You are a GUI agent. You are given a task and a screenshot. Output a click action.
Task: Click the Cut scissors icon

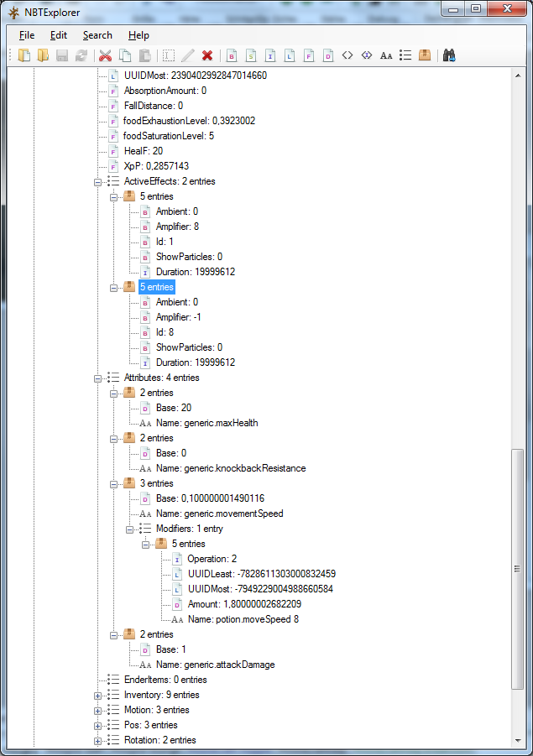tap(105, 55)
